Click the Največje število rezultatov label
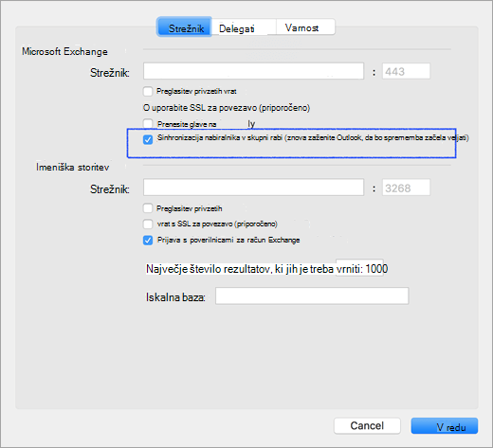 pos(253,269)
